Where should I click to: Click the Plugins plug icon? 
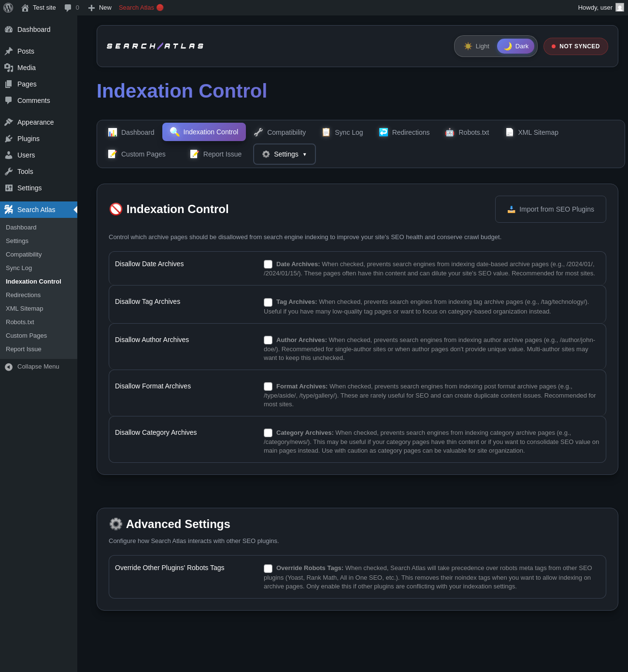click(x=9, y=139)
